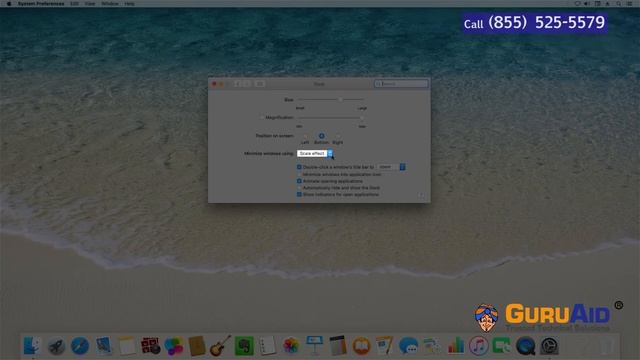The height and width of the screenshot is (360, 640).
Task: Launch GarageBand guitar icon
Action: pyautogui.click(x=220, y=346)
